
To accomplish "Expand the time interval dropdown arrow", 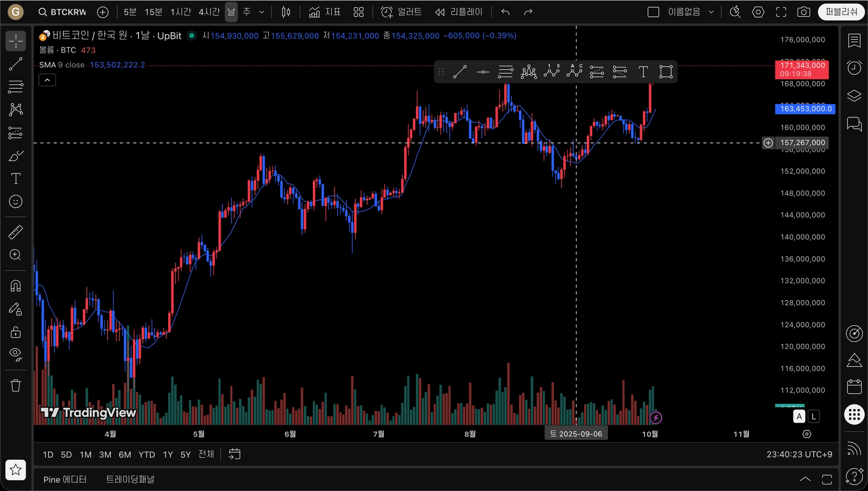I will tap(261, 12).
